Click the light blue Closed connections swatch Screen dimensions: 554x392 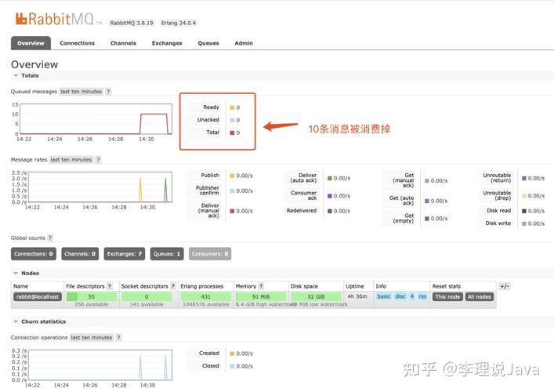point(232,366)
